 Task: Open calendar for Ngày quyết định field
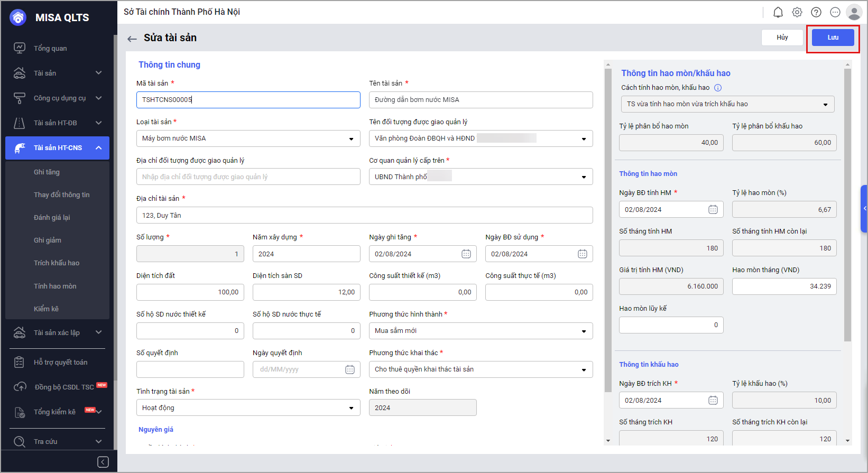pos(349,369)
